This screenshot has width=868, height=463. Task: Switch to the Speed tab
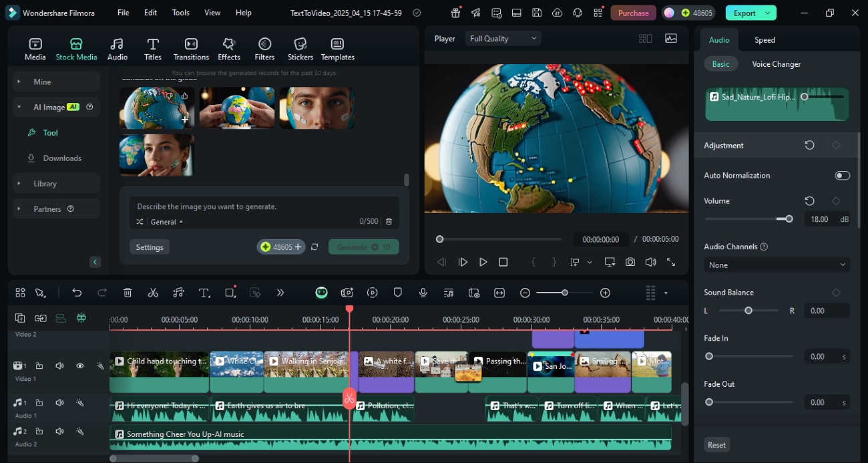[x=765, y=39]
